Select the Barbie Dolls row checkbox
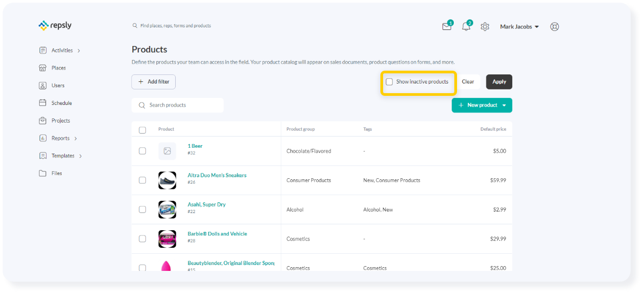Screen dimensions: 644x295 pyautogui.click(x=143, y=239)
